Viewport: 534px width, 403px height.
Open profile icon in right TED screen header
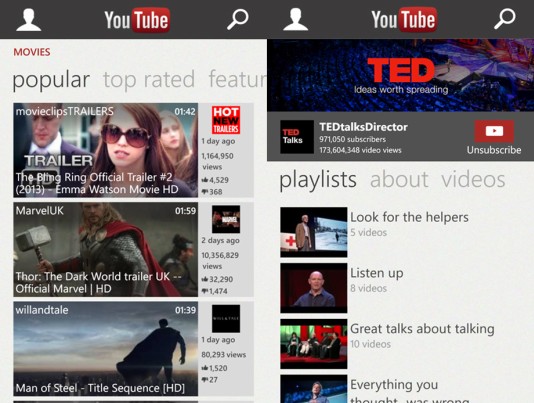[296, 20]
